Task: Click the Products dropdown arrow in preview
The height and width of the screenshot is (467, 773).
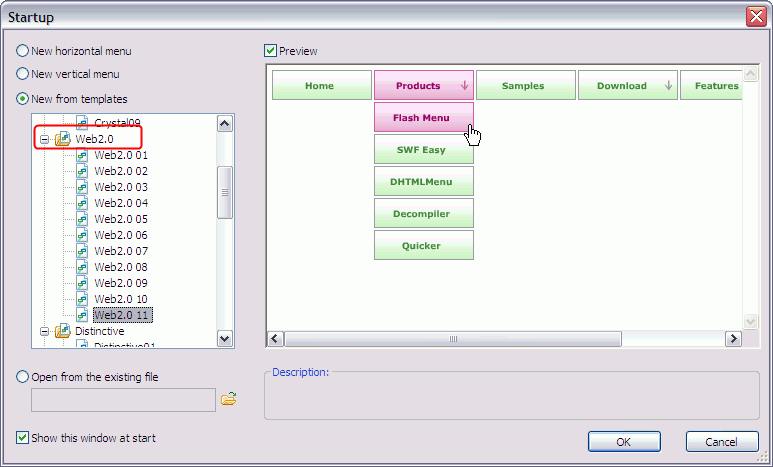Action: tap(464, 85)
